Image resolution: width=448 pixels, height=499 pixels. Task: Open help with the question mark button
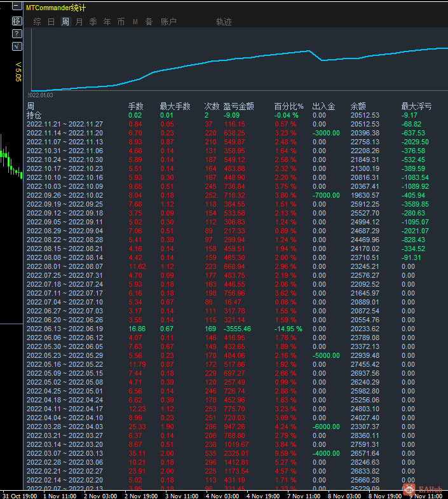click(17, 34)
